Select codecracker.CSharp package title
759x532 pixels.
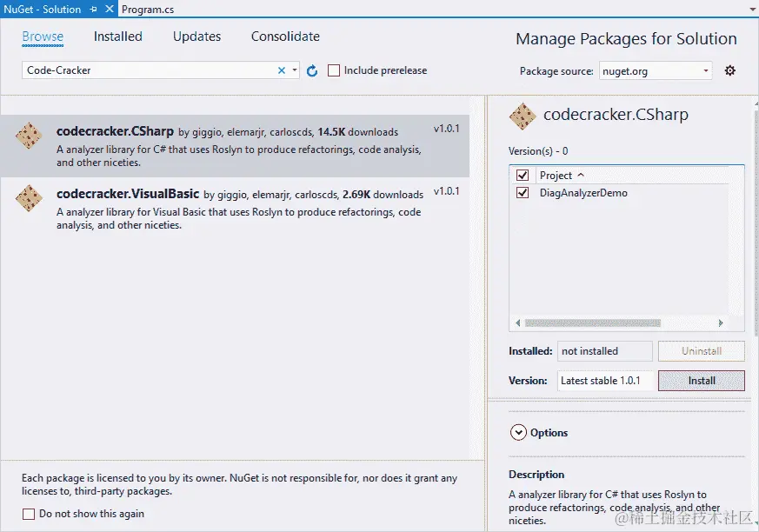point(115,131)
